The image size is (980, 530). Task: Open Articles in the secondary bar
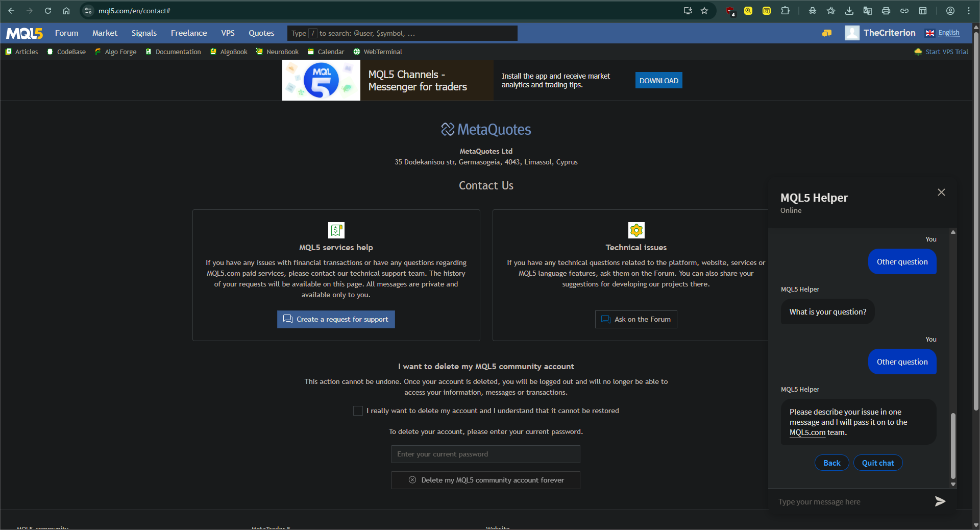22,52
